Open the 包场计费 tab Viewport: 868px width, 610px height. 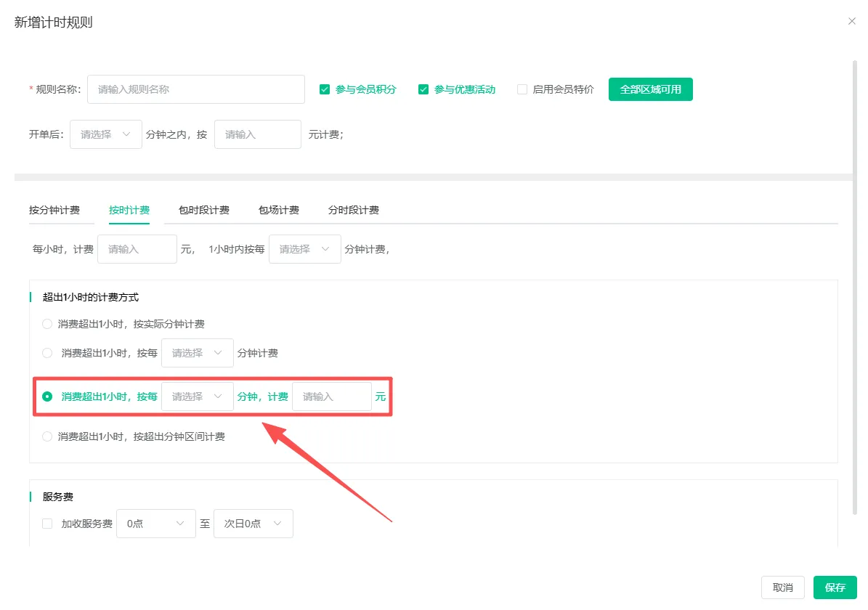279,210
